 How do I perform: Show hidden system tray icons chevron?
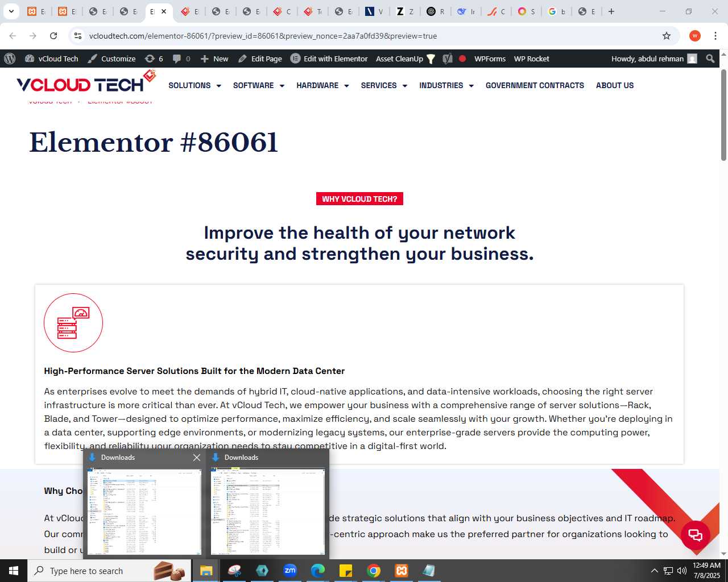coord(654,571)
